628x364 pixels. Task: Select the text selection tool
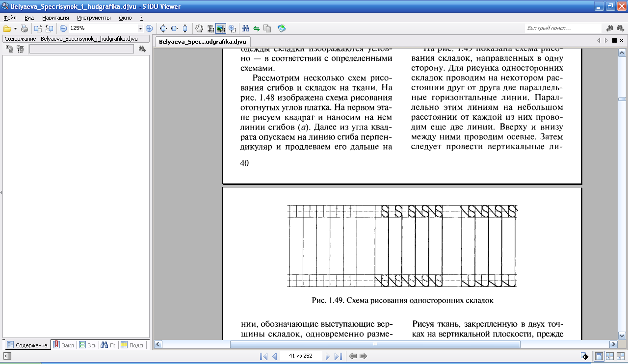pos(210,28)
